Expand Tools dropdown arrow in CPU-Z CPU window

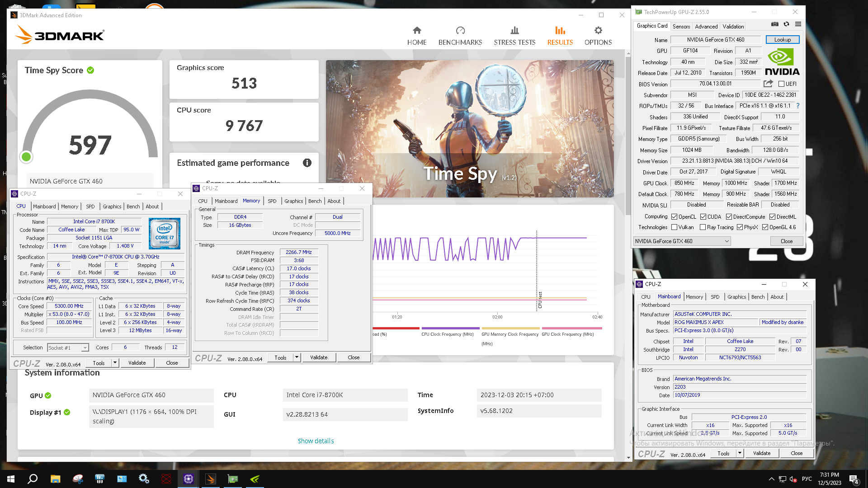point(115,363)
